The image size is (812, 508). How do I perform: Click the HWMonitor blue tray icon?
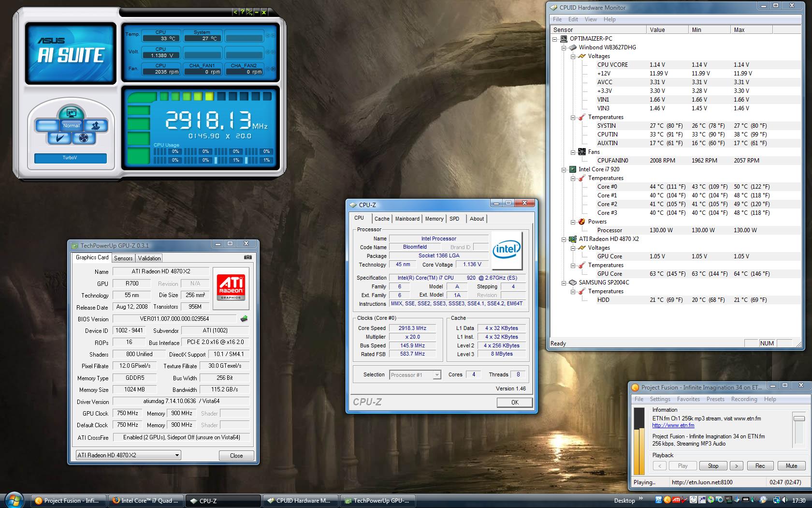[x=659, y=500]
